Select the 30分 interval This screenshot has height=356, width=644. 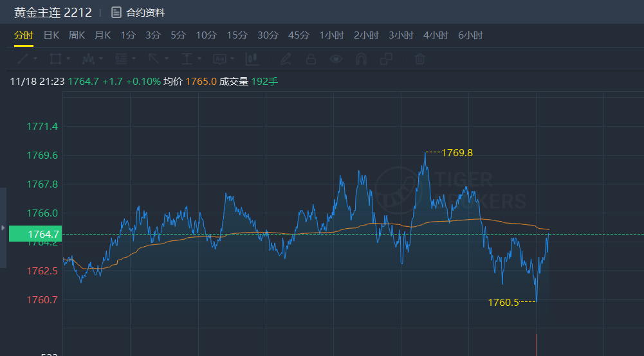click(x=268, y=35)
